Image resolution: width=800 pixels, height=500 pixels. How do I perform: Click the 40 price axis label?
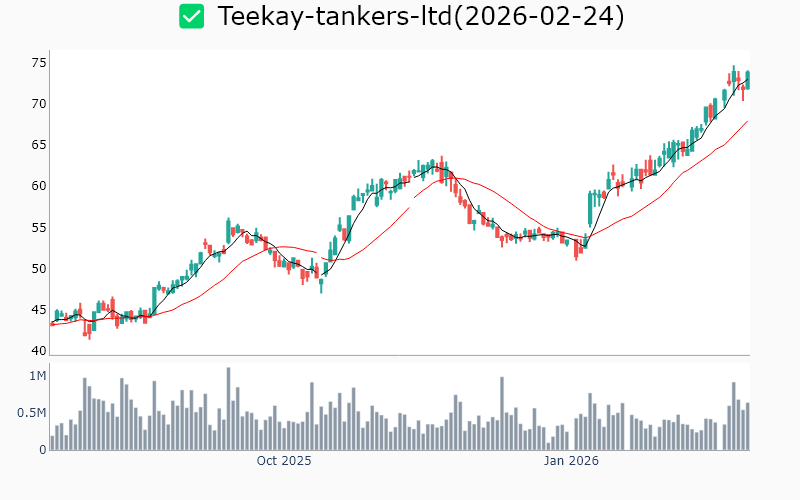(67, 351)
